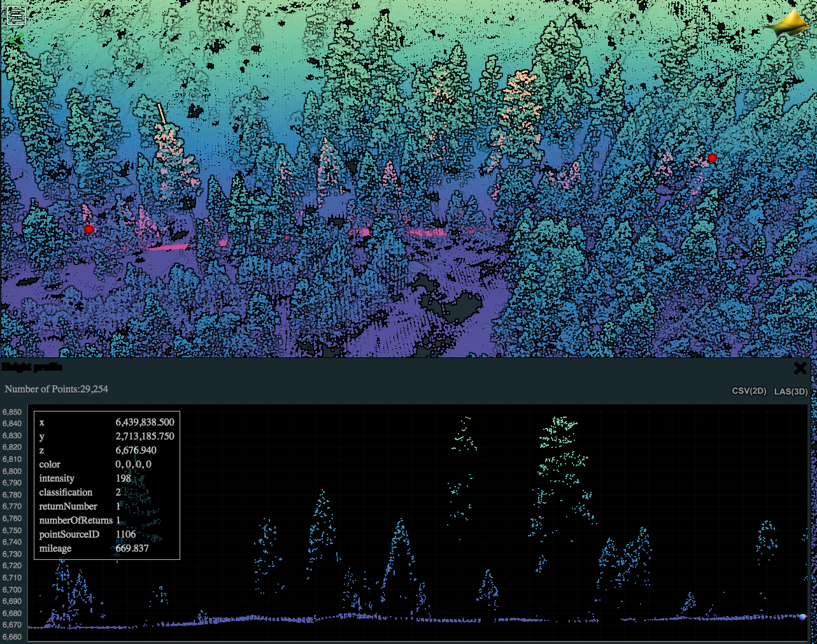Select the right red profile marker

pos(712,158)
